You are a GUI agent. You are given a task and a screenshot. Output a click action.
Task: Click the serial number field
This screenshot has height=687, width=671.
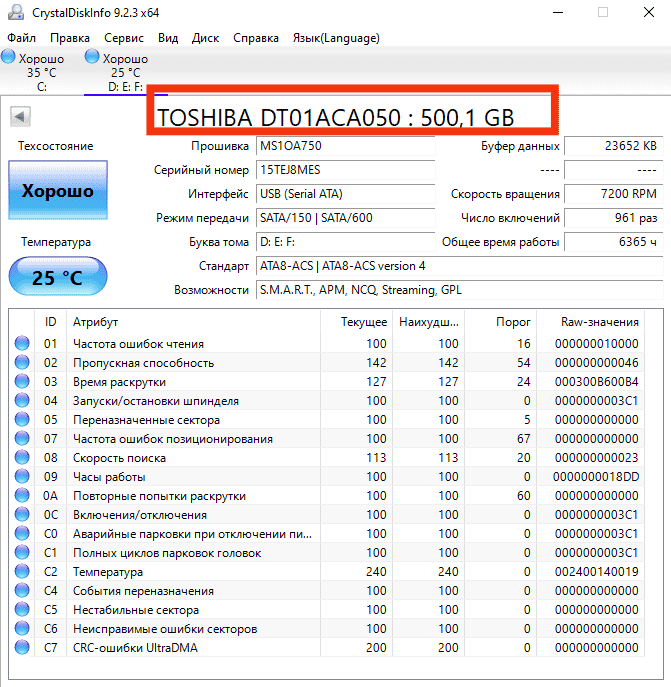click(x=345, y=170)
